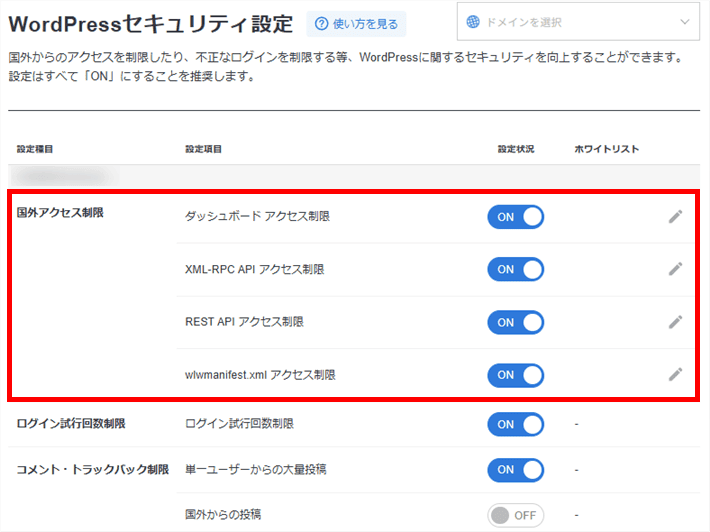This screenshot has height=532, width=710.
Task: Click the question mark help icon
Action: tap(321, 24)
